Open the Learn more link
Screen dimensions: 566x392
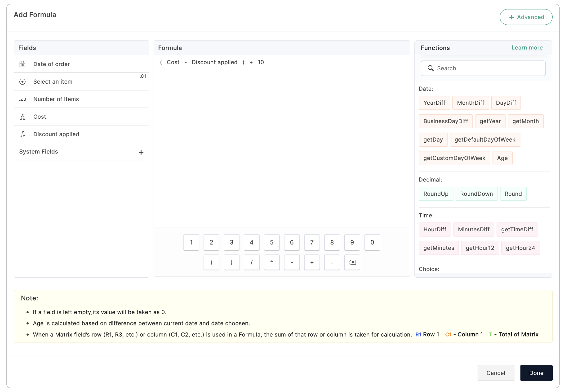(527, 48)
